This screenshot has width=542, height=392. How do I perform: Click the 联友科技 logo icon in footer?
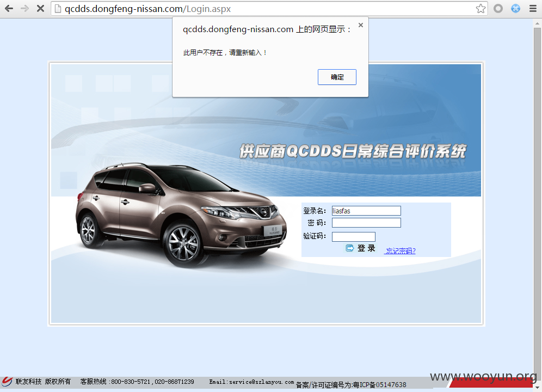pyautogui.click(x=7, y=381)
